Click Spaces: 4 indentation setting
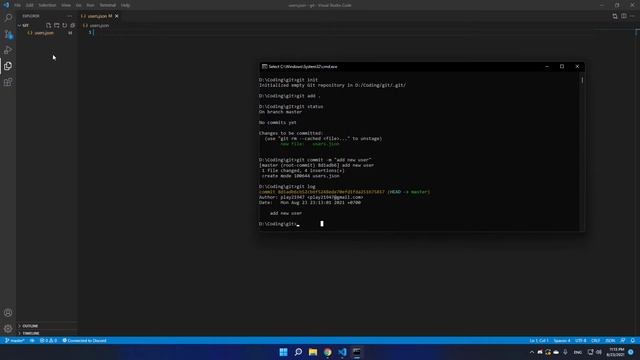 coord(562,340)
